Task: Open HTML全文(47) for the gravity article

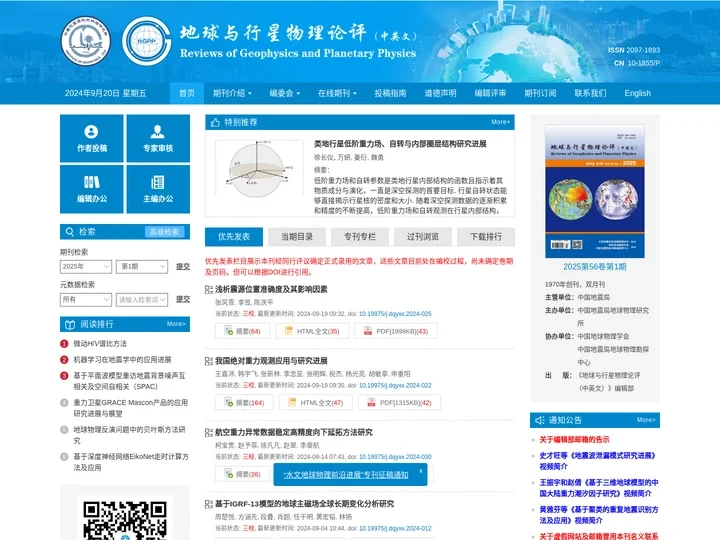Action: (316, 403)
